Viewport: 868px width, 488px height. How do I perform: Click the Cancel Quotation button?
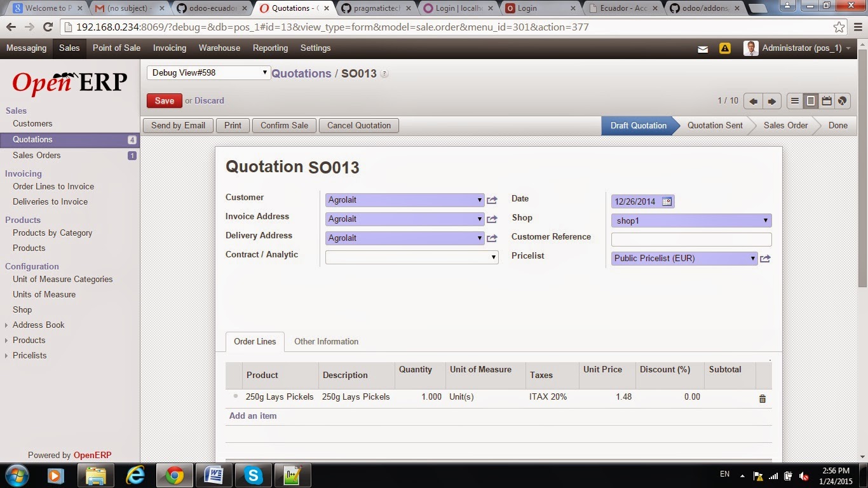click(x=359, y=126)
